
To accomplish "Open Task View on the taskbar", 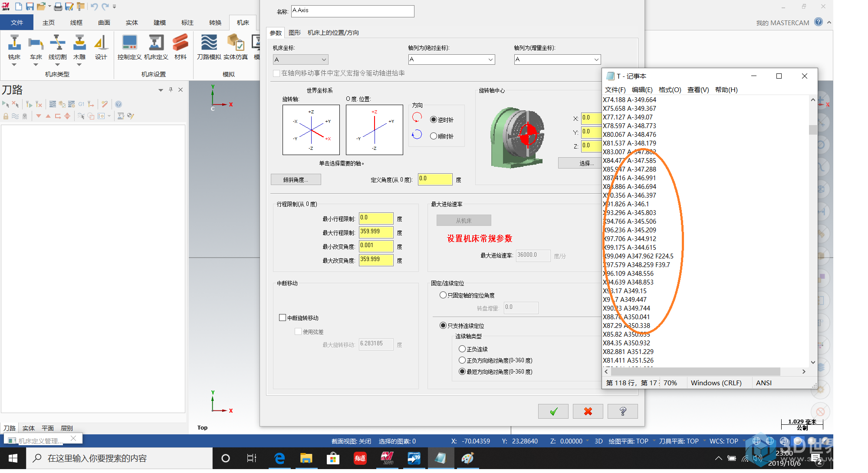I will click(x=252, y=458).
